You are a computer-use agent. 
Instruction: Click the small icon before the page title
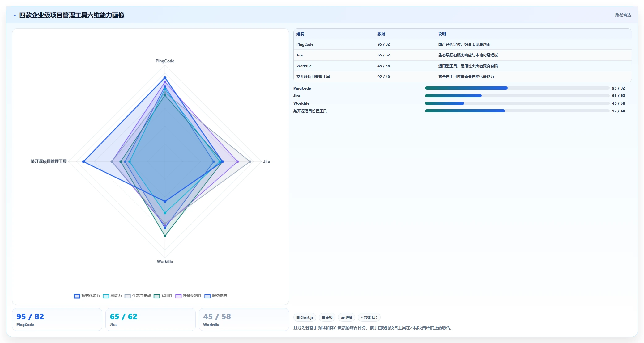pyautogui.click(x=15, y=15)
